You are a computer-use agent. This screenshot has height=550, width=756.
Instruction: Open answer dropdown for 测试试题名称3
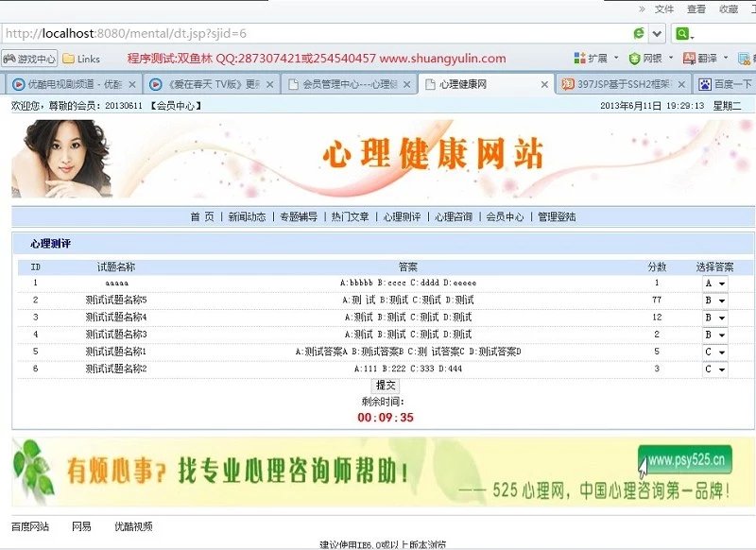[715, 335]
